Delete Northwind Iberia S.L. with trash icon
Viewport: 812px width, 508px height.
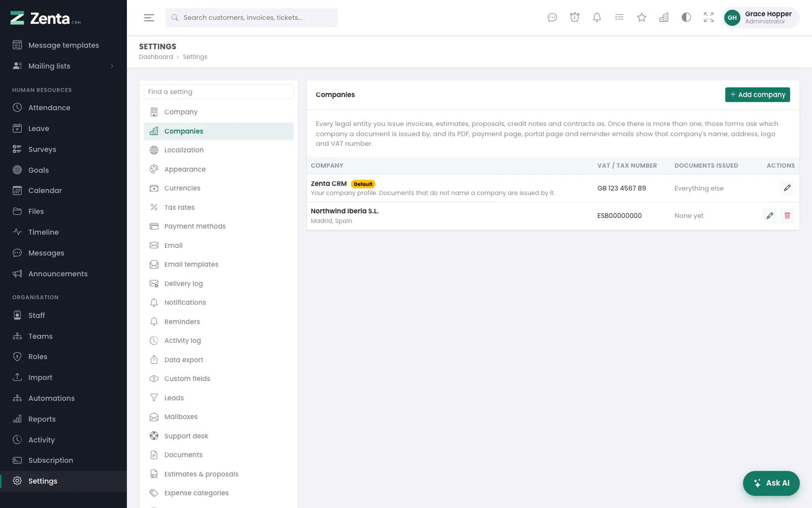pyautogui.click(x=787, y=215)
